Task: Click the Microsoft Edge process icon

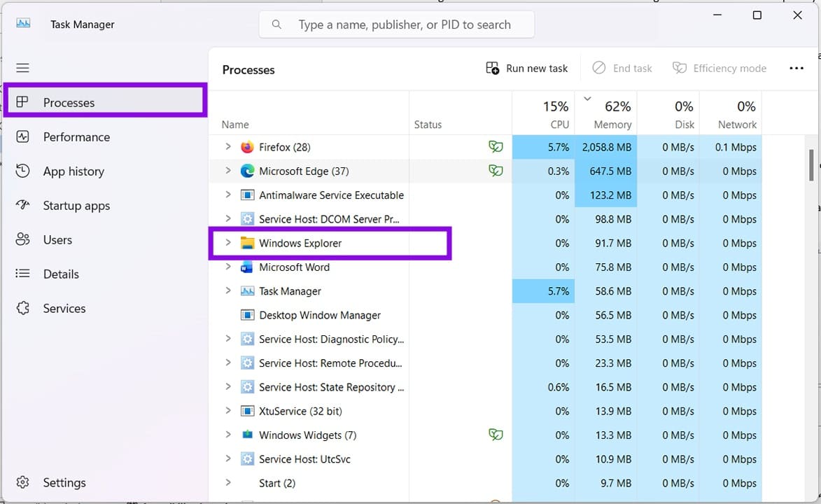Action: (247, 171)
